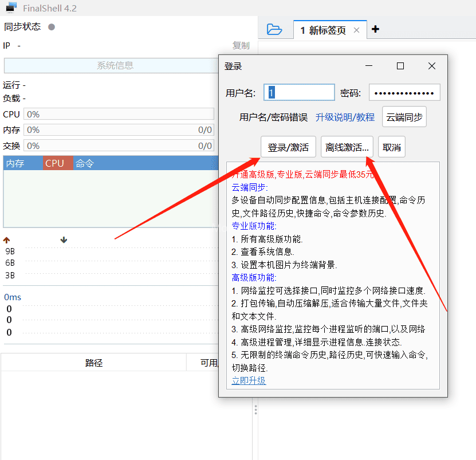Click inside the 用户名 username field
This screenshot has height=460, width=476.
(299, 92)
